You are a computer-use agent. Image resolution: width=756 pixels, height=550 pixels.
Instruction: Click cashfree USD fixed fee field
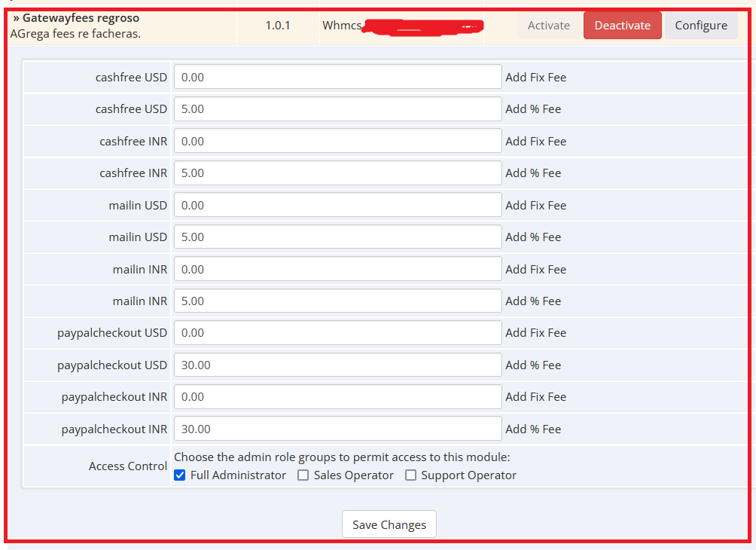click(x=337, y=77)
